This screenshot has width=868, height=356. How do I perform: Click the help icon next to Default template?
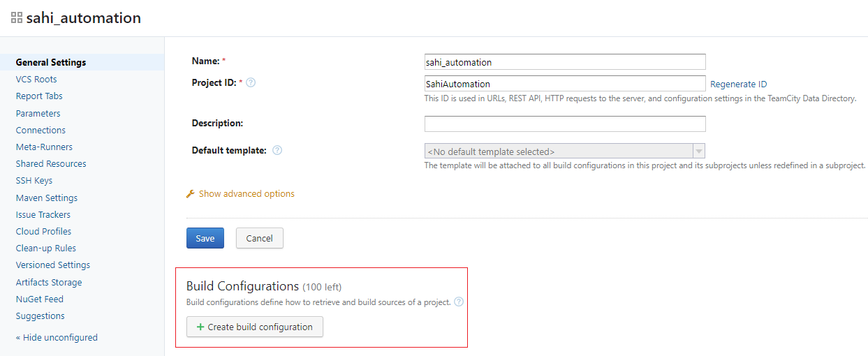click(277, 150)
